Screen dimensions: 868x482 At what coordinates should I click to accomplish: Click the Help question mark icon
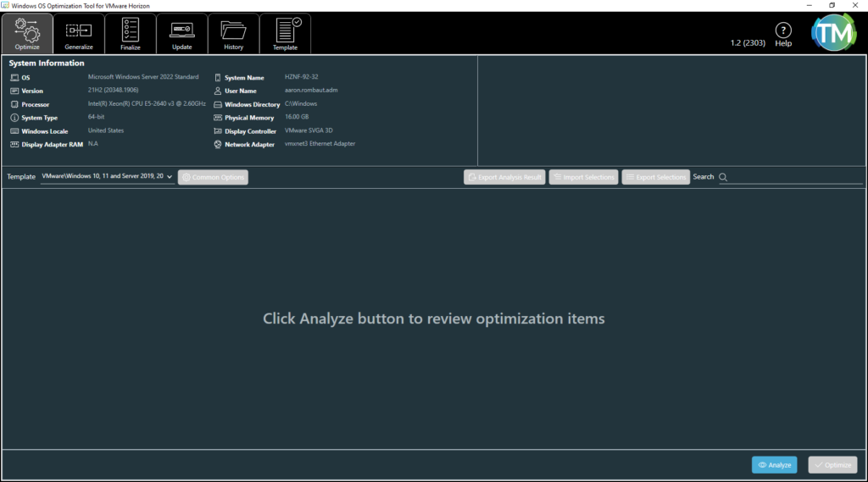[x=783, y=30]
